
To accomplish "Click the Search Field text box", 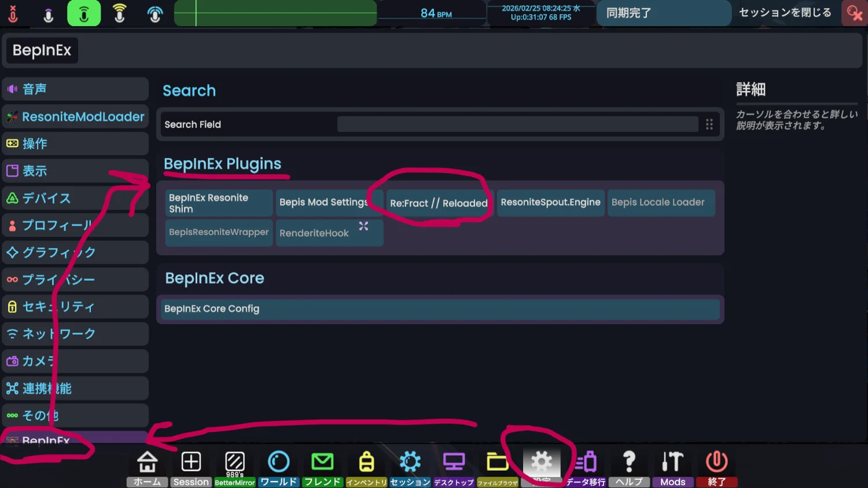I will pos(517,124).
